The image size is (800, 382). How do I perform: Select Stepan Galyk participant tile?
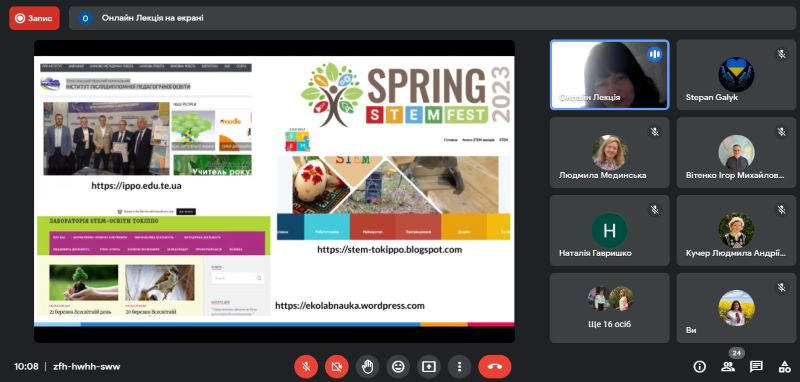(x=736, y=74)
